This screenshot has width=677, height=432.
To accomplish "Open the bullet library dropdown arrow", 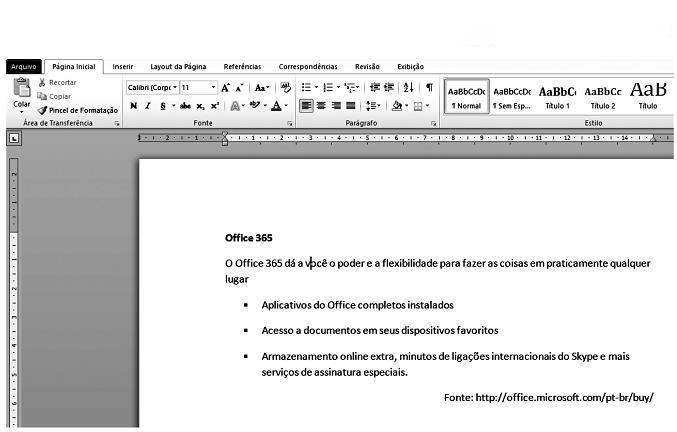I will 316,88.
